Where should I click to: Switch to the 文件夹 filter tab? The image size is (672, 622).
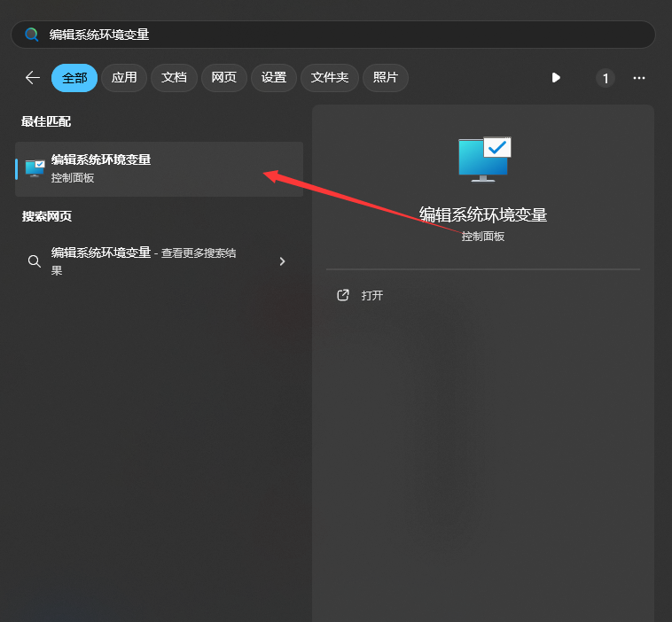330,78
